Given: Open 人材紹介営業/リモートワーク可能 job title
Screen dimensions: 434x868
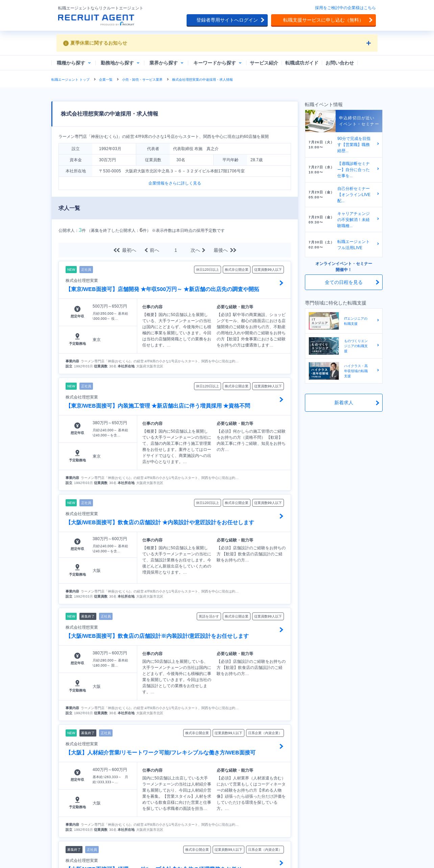Looking at the screenshot, I should point(161,753).
